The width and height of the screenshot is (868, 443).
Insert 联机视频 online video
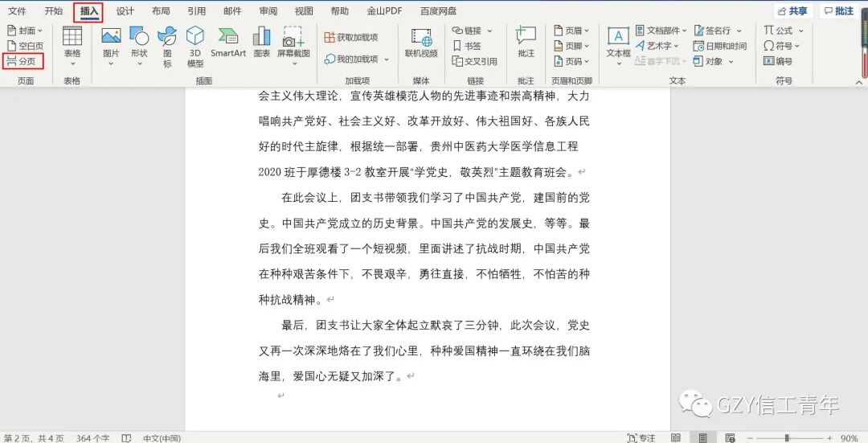pos(421,43)
